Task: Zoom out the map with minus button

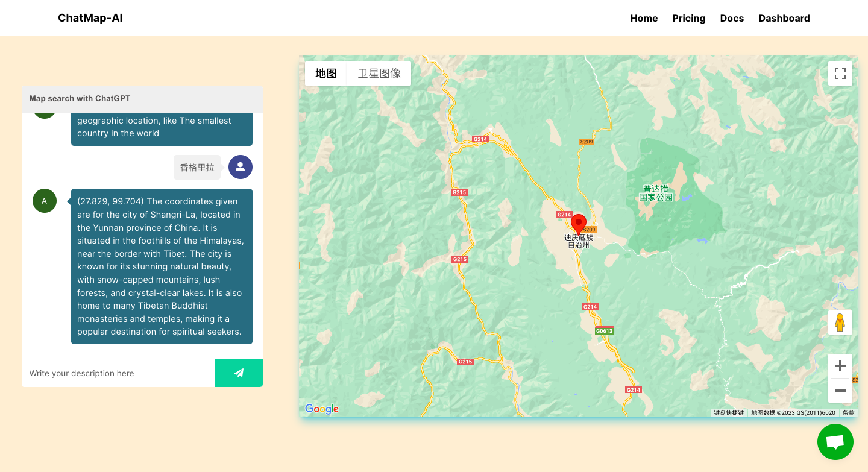Action: (x=840, y=391)
